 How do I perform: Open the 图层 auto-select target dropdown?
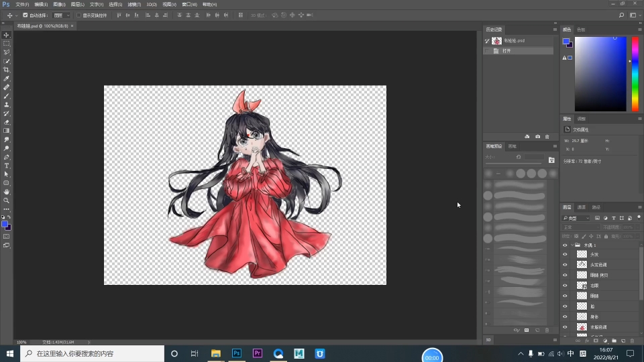click(61, 15)
